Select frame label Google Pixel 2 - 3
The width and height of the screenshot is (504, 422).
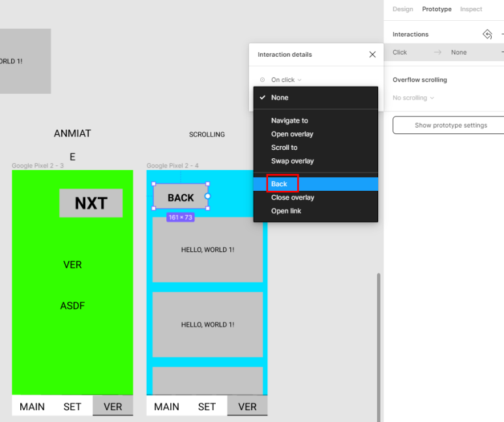pyautogui.click(x=38, y=165)
